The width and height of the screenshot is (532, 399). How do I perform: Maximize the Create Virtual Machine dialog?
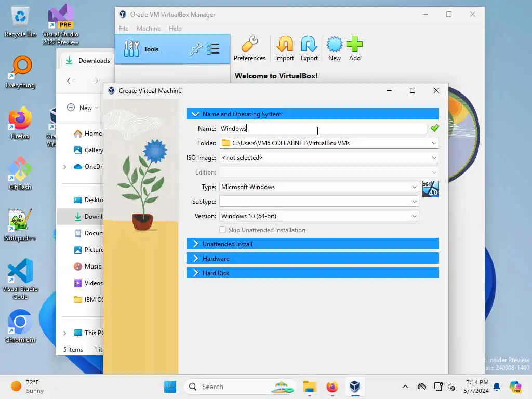[412, 90]
